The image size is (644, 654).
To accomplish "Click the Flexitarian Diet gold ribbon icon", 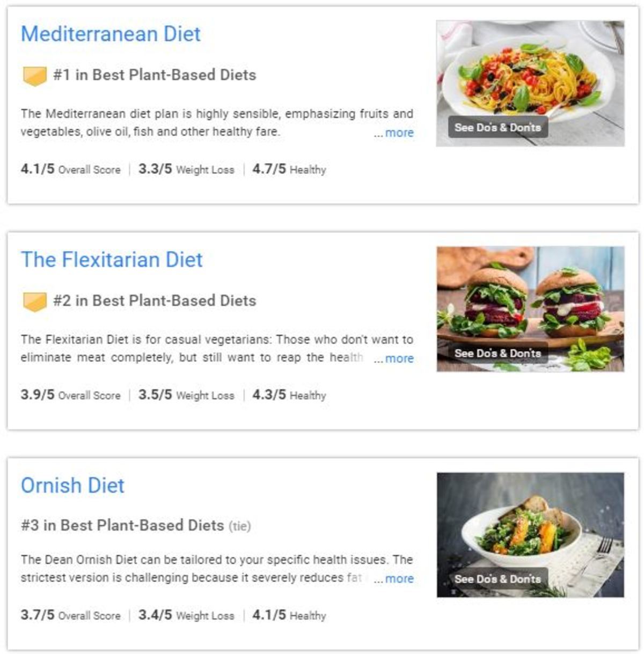I will [x=34, y=302].
